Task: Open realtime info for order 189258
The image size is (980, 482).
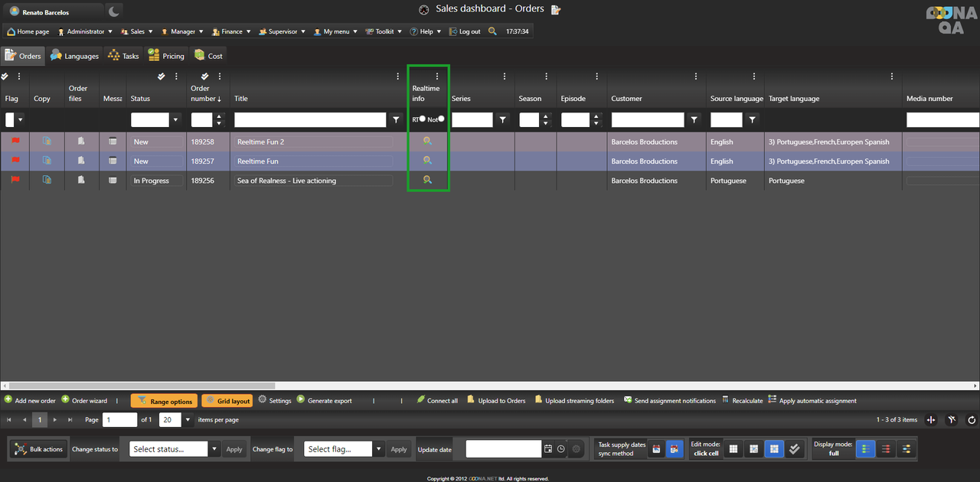Action: (427, 141)
